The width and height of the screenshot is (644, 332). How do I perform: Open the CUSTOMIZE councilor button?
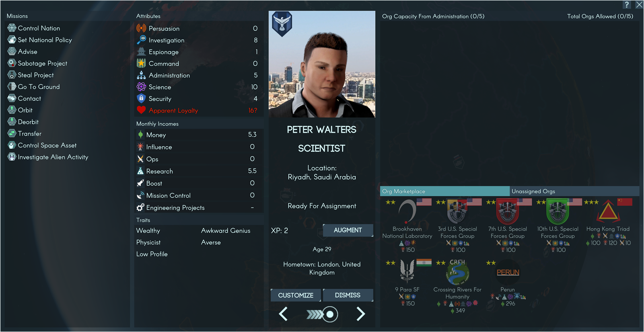coord(296,295)
